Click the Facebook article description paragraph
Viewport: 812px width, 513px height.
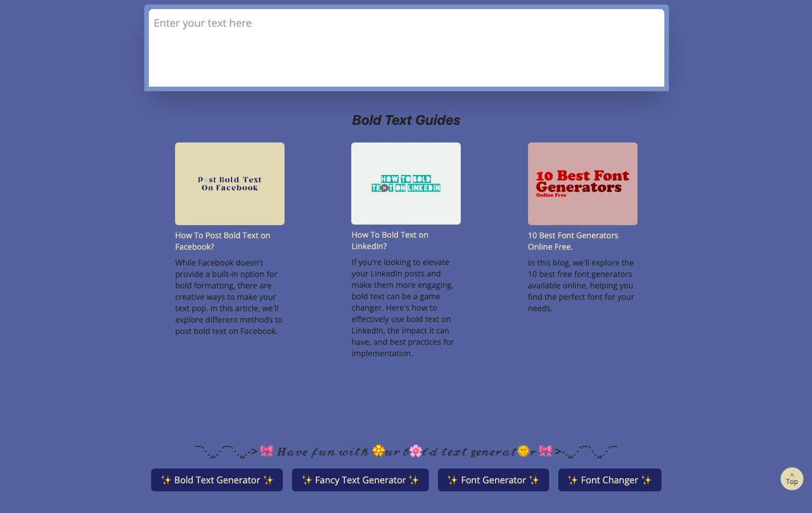229,297
